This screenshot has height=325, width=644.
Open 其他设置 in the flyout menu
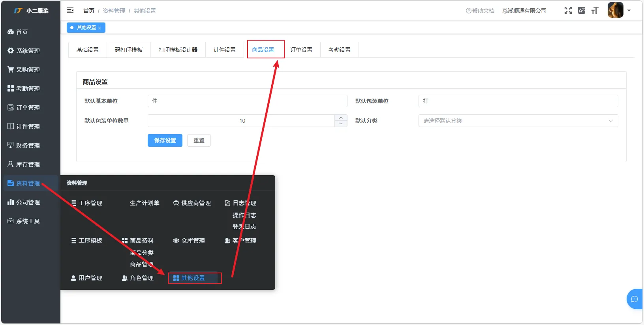193,278
